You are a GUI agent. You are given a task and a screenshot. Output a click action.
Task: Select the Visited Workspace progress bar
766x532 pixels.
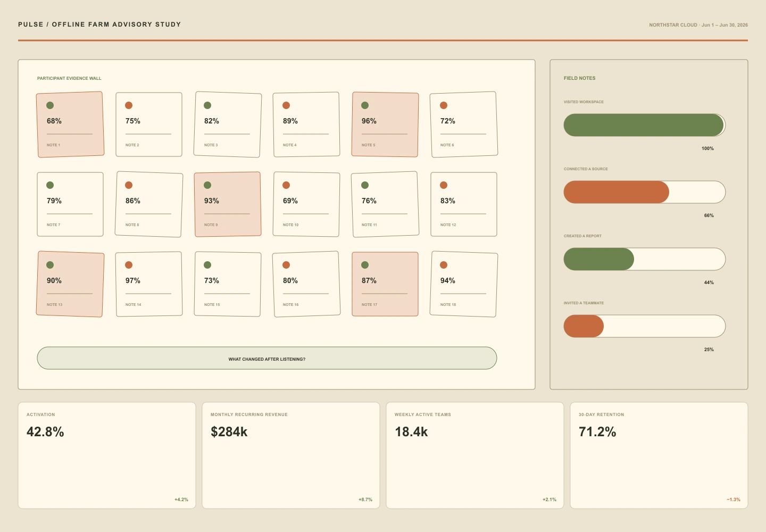645,125
